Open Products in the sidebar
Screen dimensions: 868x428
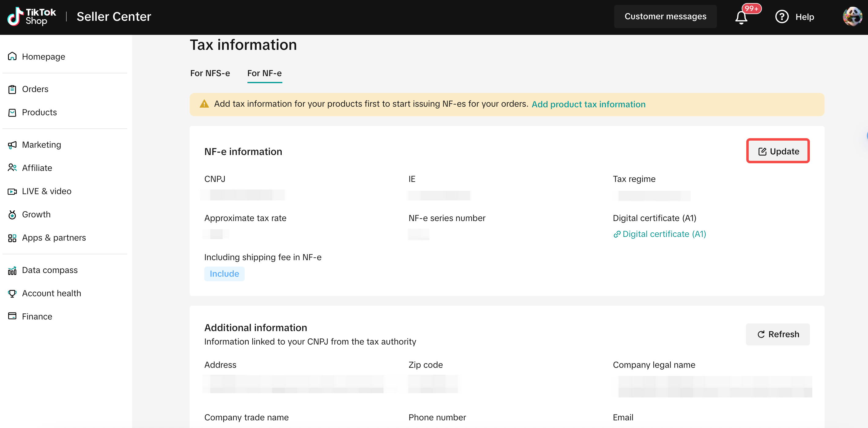tap(39, 113)
